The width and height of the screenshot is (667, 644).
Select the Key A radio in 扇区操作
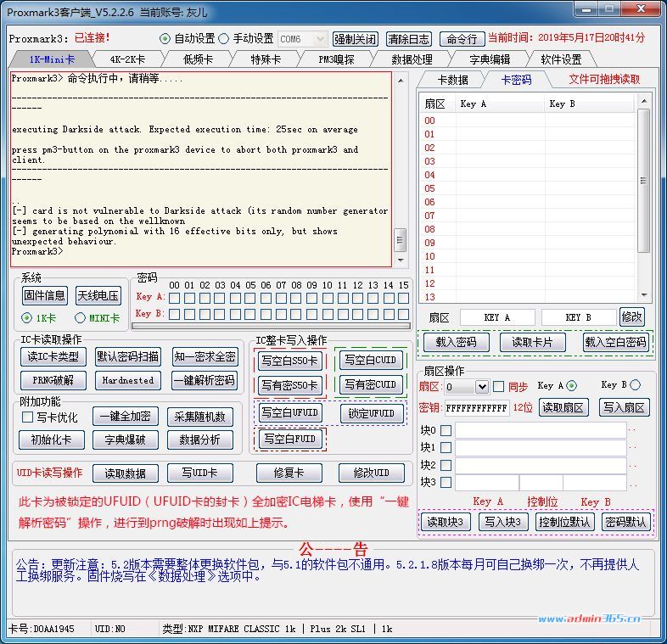[x=572, y=386]
